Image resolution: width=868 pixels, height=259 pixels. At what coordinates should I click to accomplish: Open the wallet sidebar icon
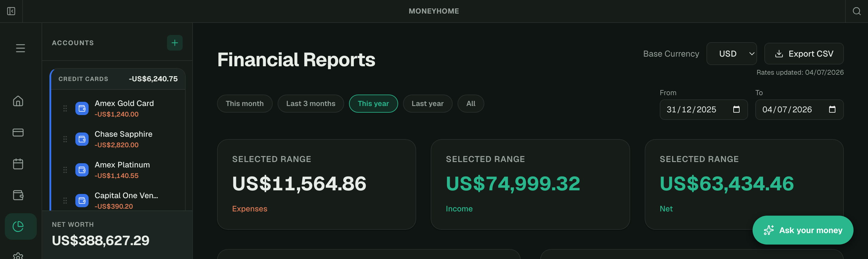pyautogui.click(x=18, y=195)
